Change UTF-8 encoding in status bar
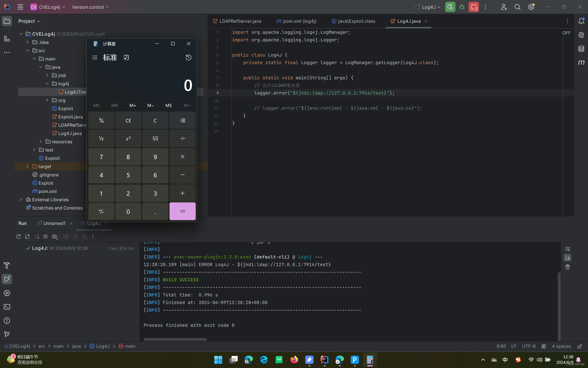The width and height of the screenshot is (588, 368). [x=529, y=346]
